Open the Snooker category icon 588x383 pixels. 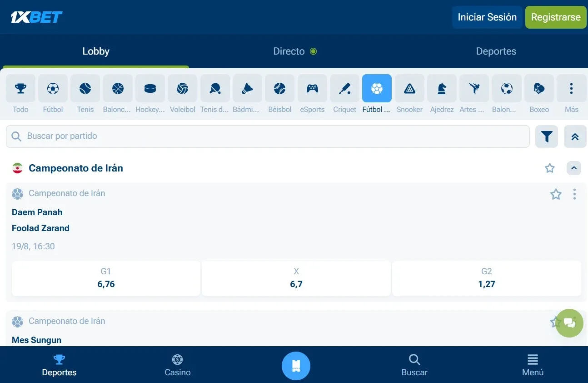[409, 88]
